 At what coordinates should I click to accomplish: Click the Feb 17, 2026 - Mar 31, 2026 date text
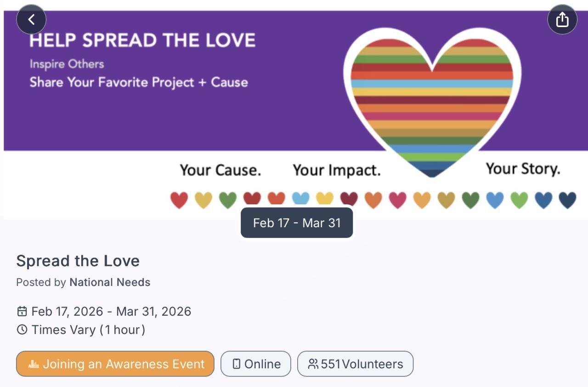[x=111, y=312]
